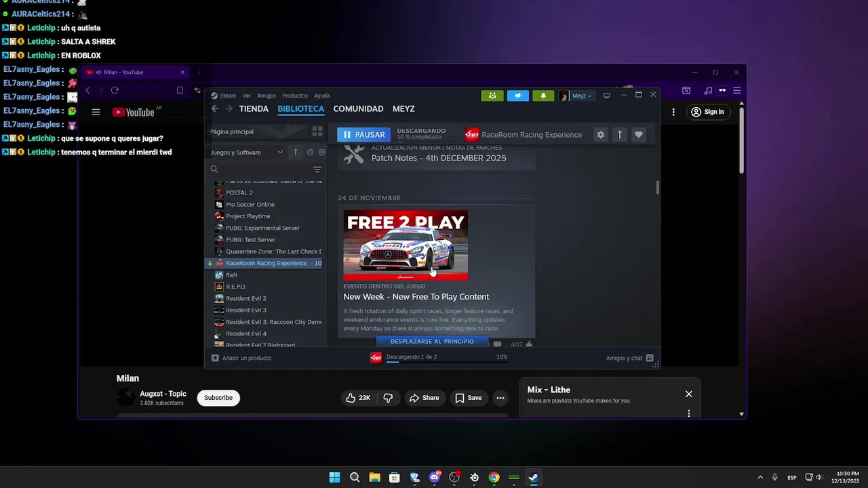Click Steam Big Picture monitor icon
This screenshot has width=868, height=488.
(x=607, y=96)
